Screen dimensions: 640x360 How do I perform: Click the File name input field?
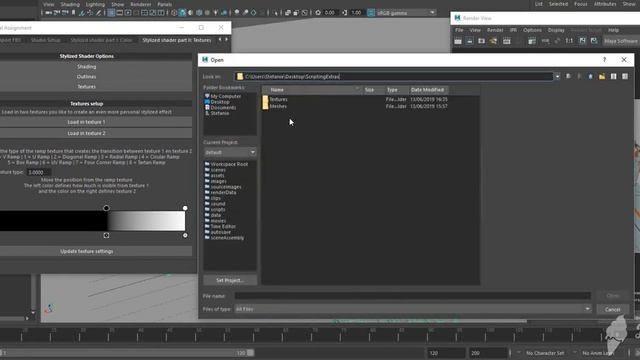[x=413, y=296]
